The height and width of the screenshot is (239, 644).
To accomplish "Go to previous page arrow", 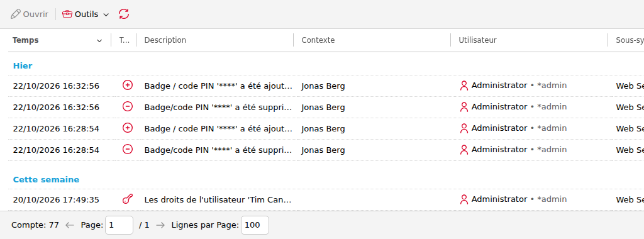I will (70, 225).
